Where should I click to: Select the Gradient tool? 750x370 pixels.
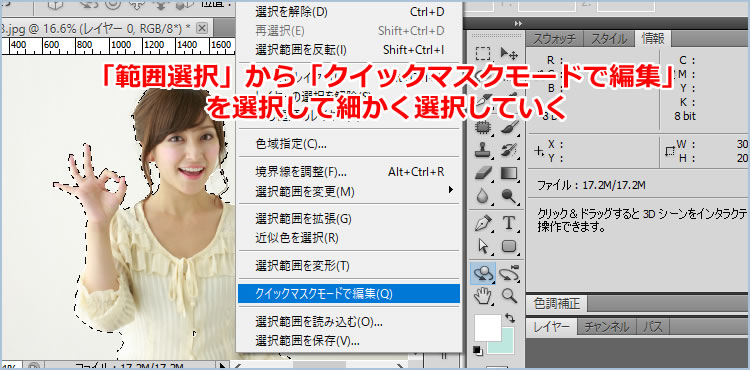509,173
